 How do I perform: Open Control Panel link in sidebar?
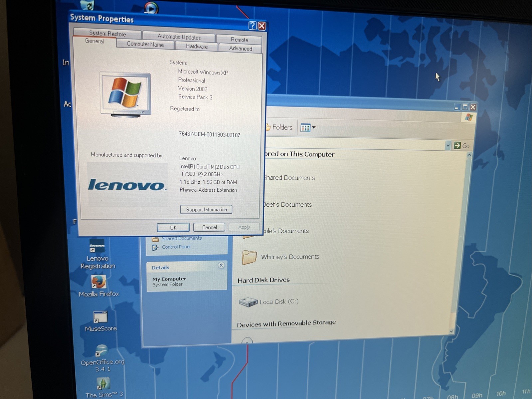pos(176,247)
